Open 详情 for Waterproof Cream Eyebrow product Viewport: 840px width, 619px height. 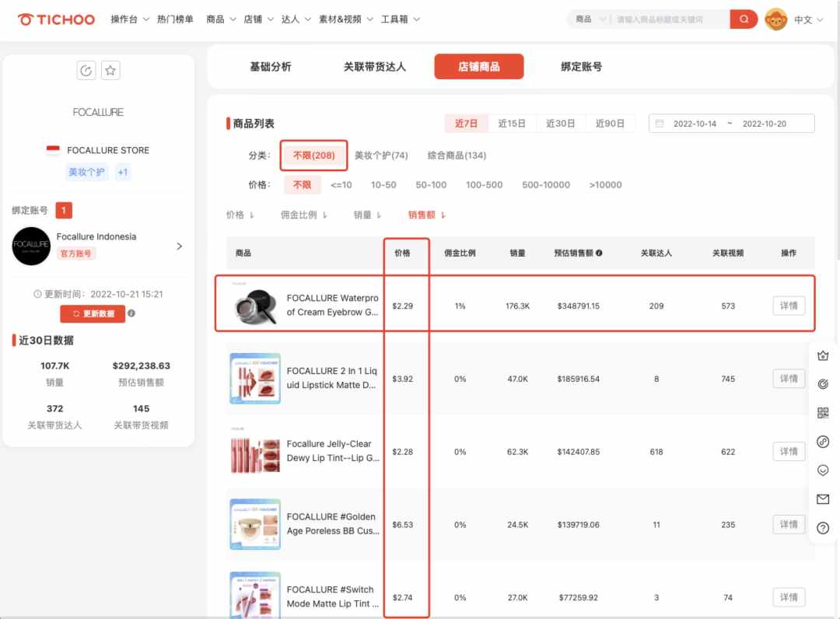(789, 306)
